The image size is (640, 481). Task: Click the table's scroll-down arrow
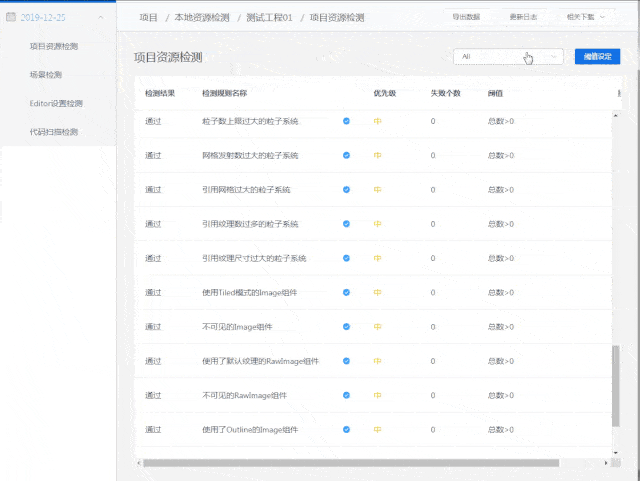tap(616, 452)
